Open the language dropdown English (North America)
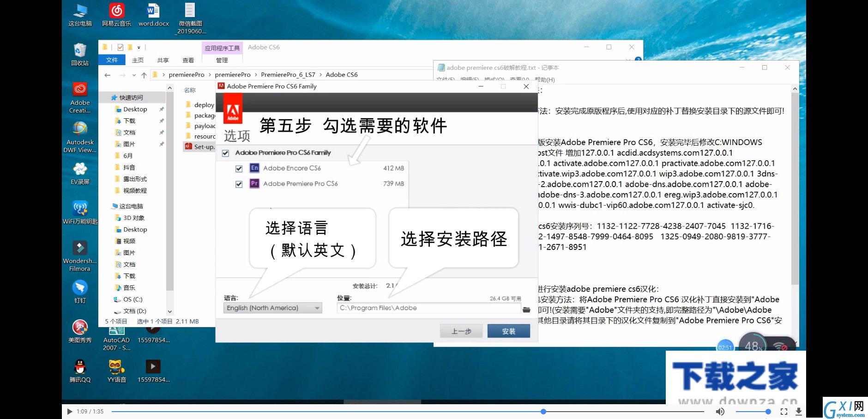Viewport: 868px width, 419px height. 273,308
